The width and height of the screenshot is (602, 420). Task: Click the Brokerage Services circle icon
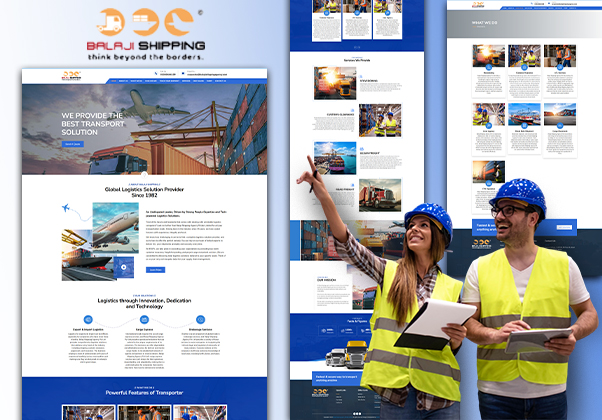[x=200, y=319]
